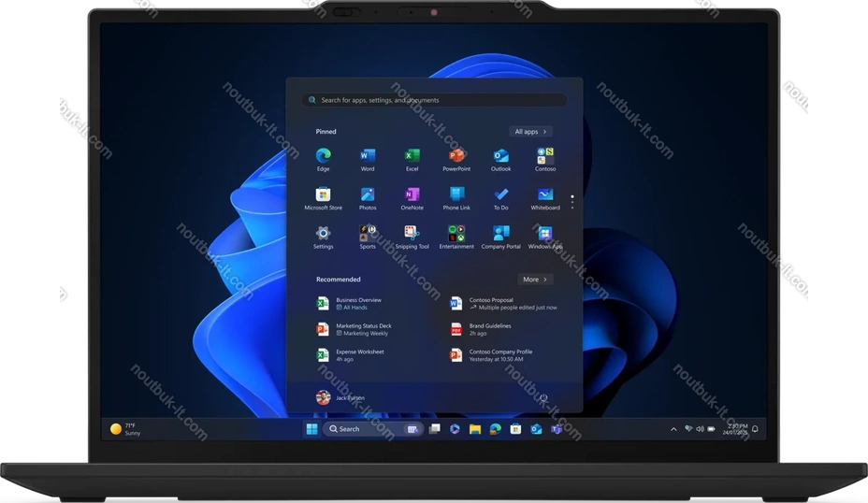Click the Start button on the taskbar

pyautogui.click(x=311, y=429)
